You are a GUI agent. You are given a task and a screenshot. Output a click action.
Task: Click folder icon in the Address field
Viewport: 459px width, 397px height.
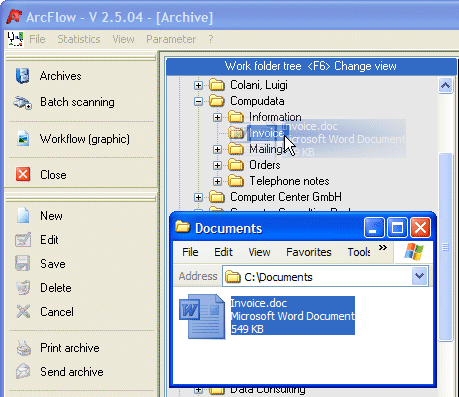232,277
